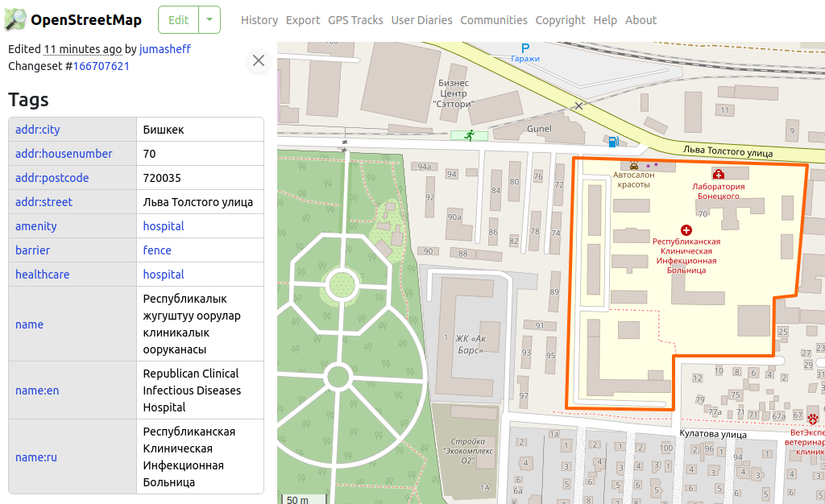Click the Tags heading

pos(28,100)
